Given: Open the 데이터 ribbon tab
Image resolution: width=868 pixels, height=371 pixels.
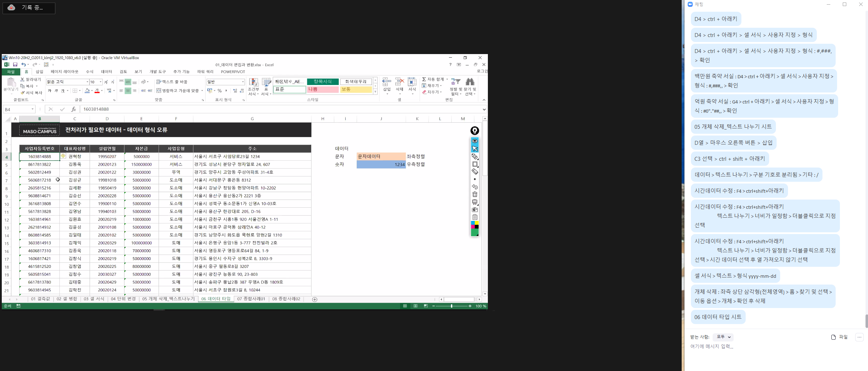Looking at the screenshot, I should (106, 71).
